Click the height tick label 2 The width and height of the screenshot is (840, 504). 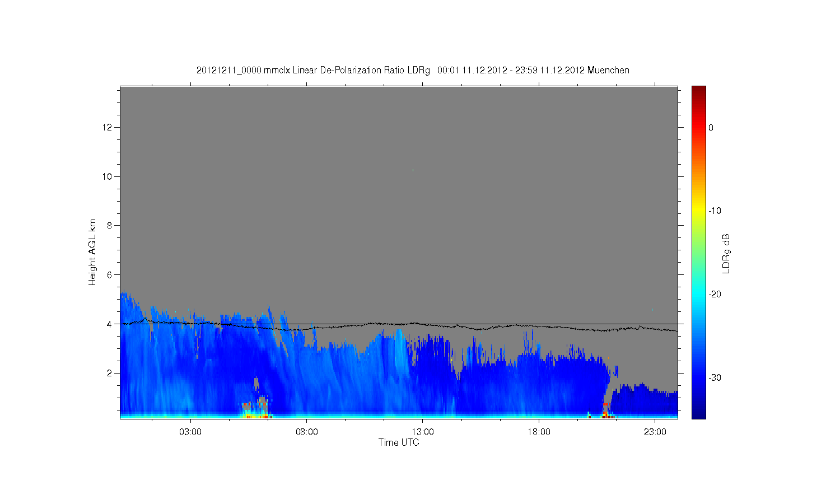(x=110, y=373)
